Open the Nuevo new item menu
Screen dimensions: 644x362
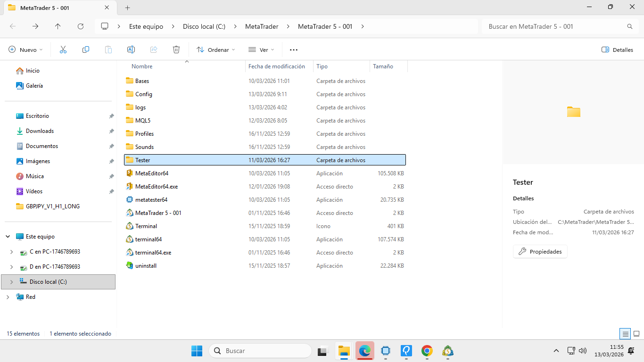click(x=25, y=49)
